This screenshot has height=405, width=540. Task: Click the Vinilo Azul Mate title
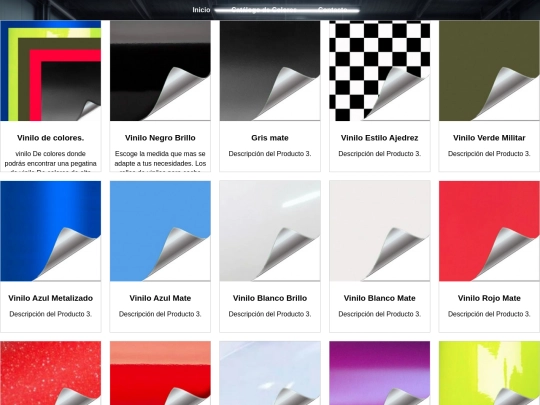[x=160, y=298]
